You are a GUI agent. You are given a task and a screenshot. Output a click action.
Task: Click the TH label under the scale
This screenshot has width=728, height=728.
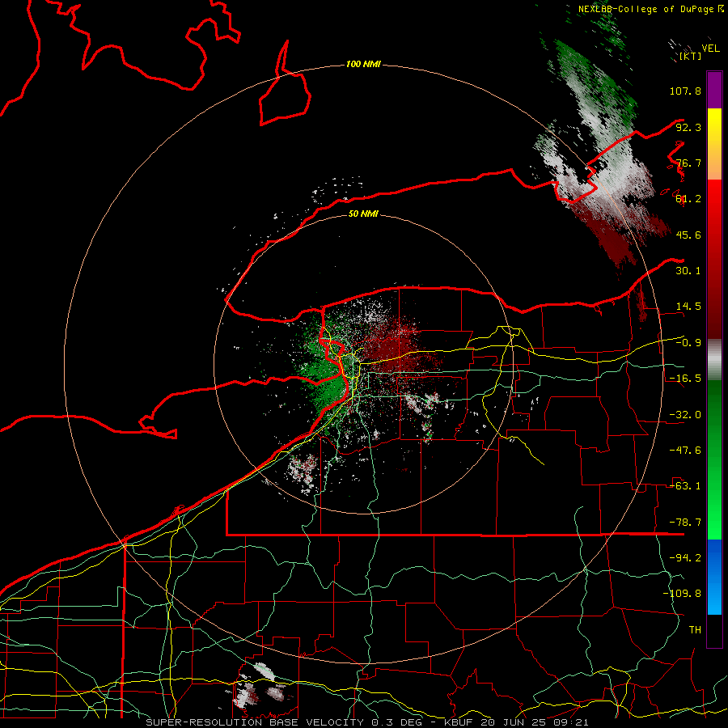(695, 630)
